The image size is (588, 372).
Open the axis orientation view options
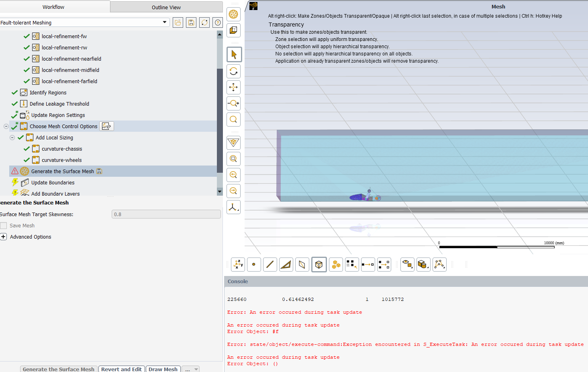[x=233, y=207]
